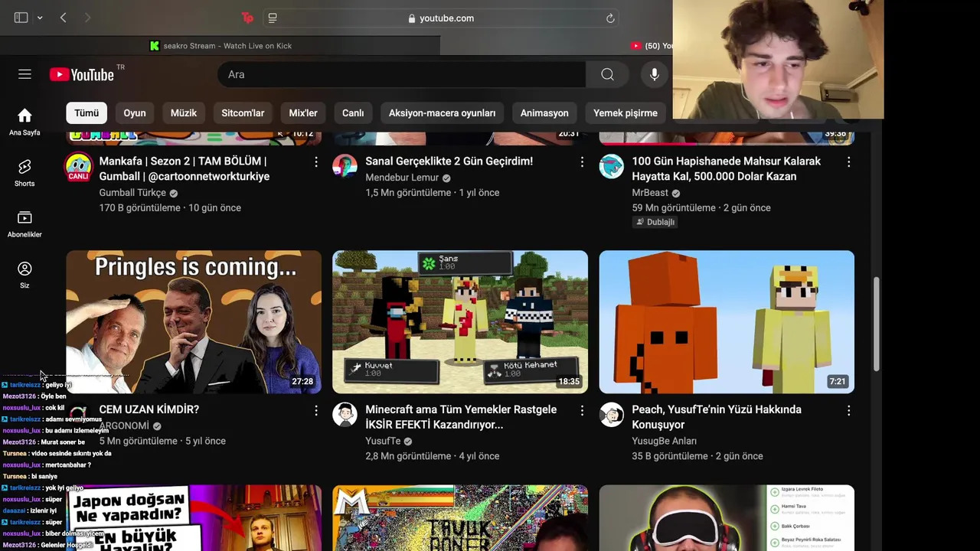Select the Oyun filter chip
The image size is (980, 551).
coord(135,112)
